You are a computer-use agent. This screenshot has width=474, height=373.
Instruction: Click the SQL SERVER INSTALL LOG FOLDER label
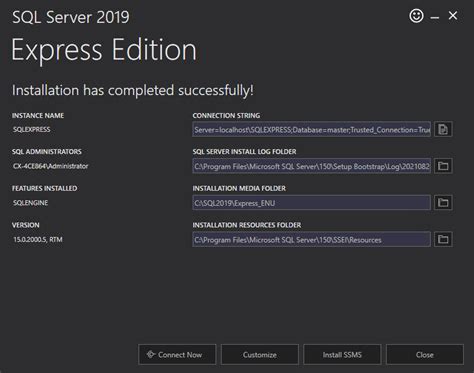[x=244, y=152]
